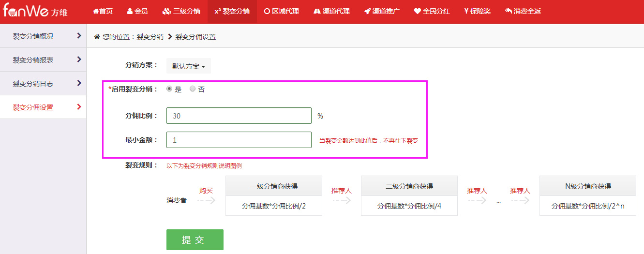
Task: Click the heart icon beside 全民分红
Action: click(x=417, y=11)
